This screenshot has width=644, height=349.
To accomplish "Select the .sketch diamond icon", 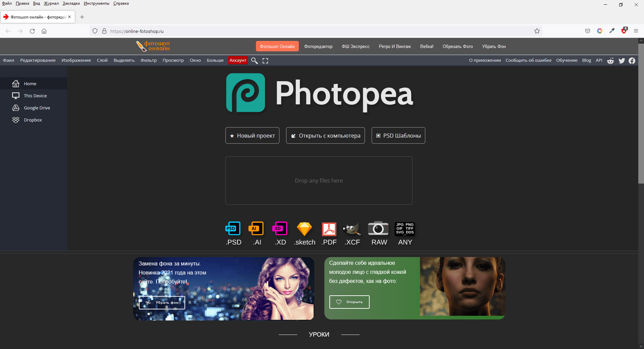I will coord(305,229).
